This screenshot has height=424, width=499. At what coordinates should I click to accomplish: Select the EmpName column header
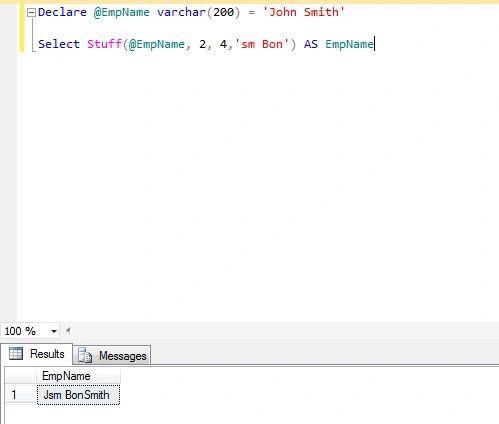point(78,376)
